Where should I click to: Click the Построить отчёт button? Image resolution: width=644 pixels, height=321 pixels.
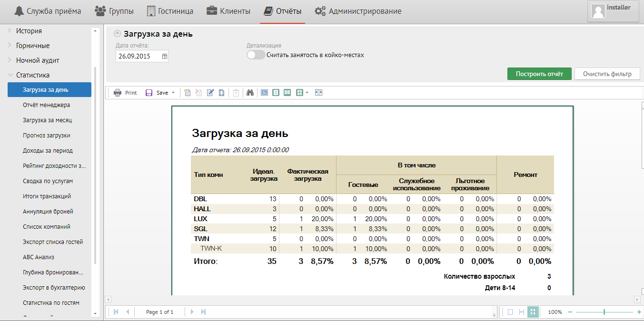(539, 74)
